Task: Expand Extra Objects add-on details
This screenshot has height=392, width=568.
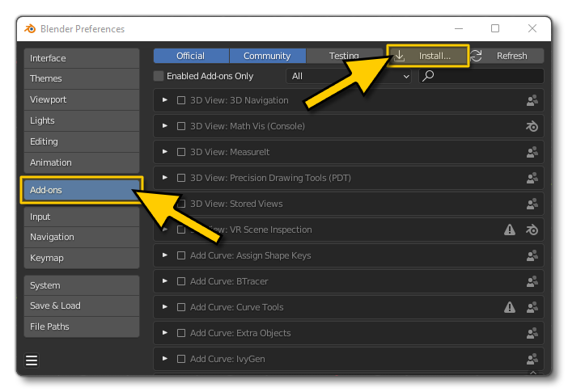Action: tap(165, 332)
